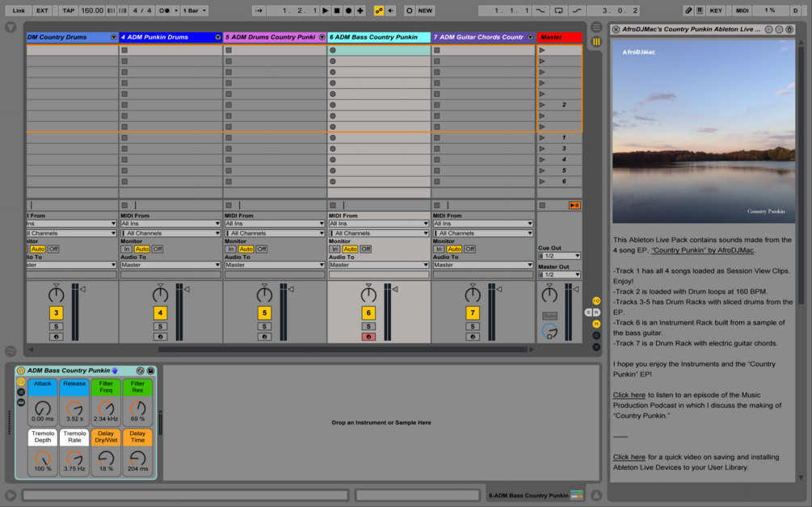Adjust the Filter Freq macro knob

tap(106, 409)
